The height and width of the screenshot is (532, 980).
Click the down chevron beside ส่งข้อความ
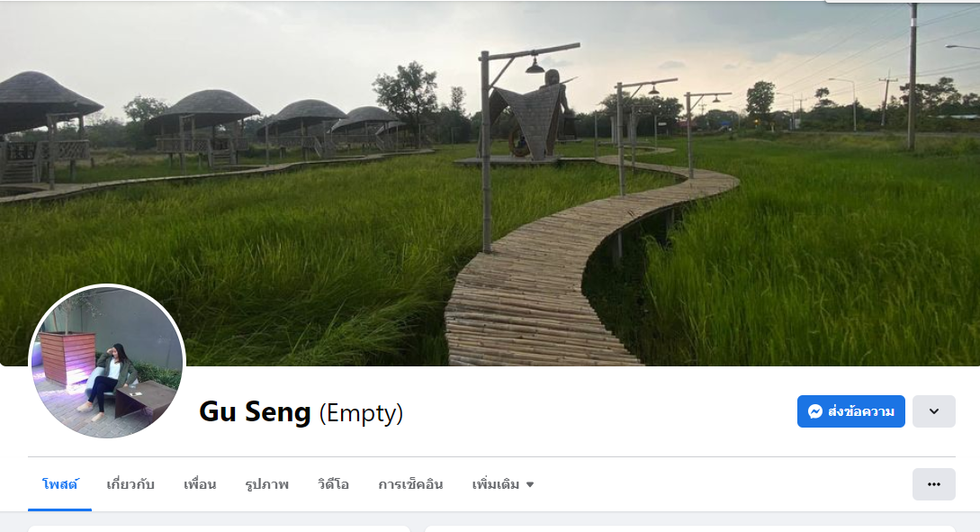[934, 411]
